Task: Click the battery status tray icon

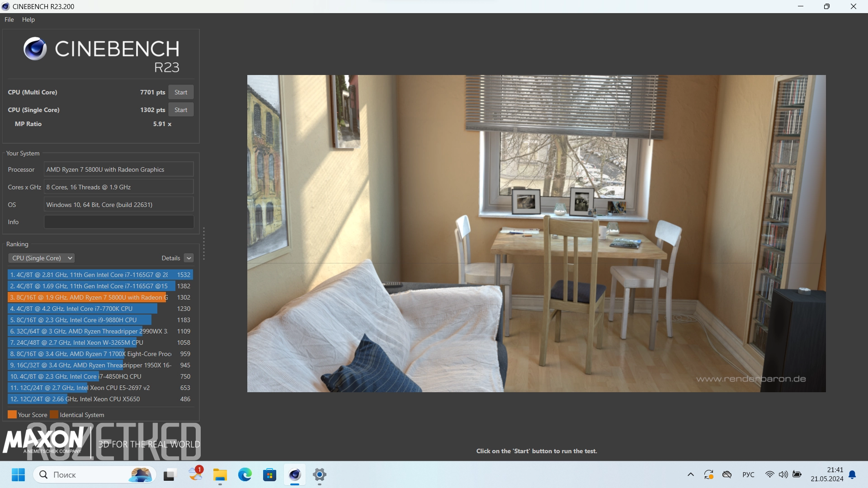Action: tap(797, 474)
